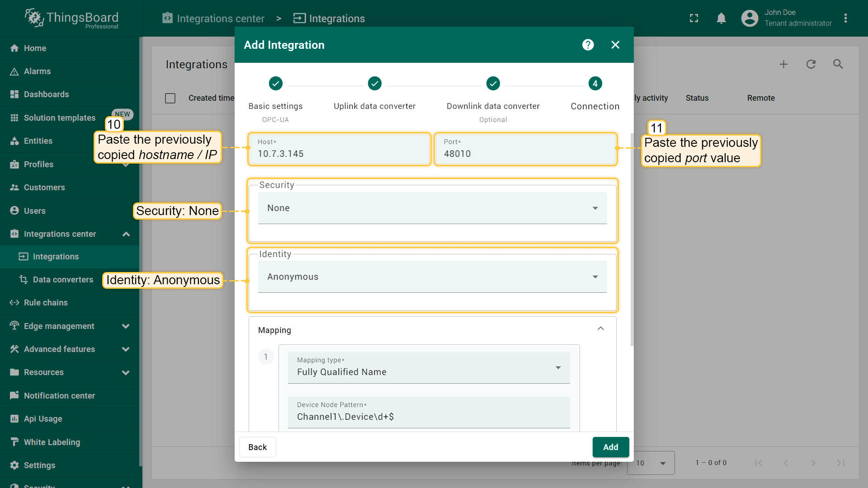Open the three-dot user menu
This screenshot has height=488, width=868.
pyautogui.click(x=845, y=19)
